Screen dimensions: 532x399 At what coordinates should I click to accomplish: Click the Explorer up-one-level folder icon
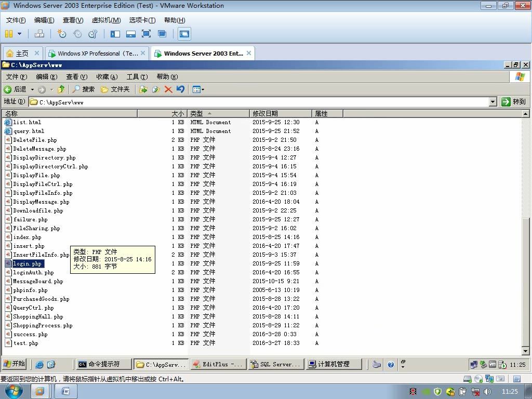pyautogui.click(x=61, y=89)
